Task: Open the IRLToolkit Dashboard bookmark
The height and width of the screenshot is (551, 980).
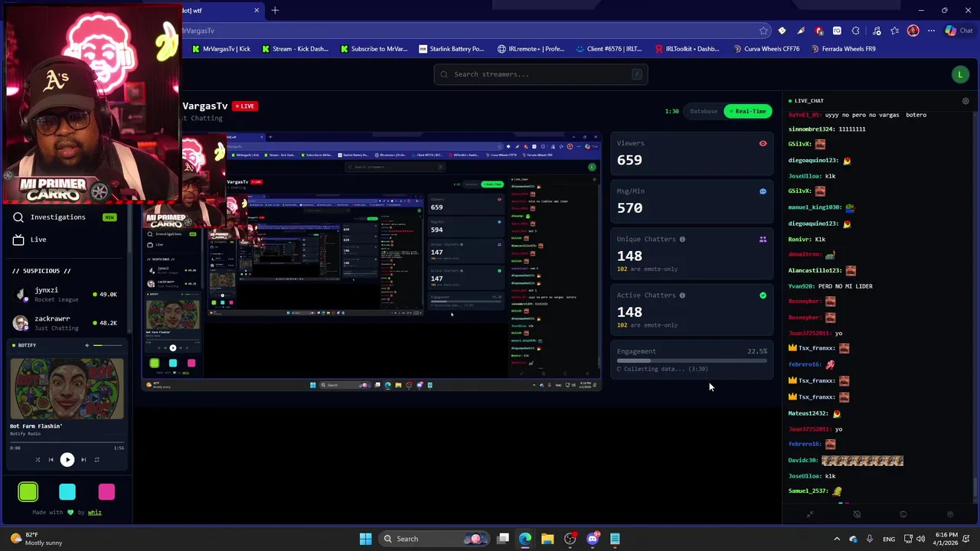Action: click(x=688, y=49)
